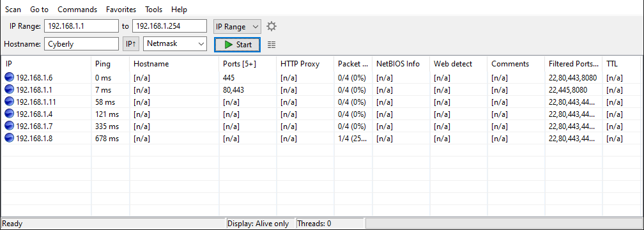The width and height of the screenshot is (644, 230).
Task: Click the filtered ports value 22,445,8080
Action: pyautogui.click(x=568, y=89)
